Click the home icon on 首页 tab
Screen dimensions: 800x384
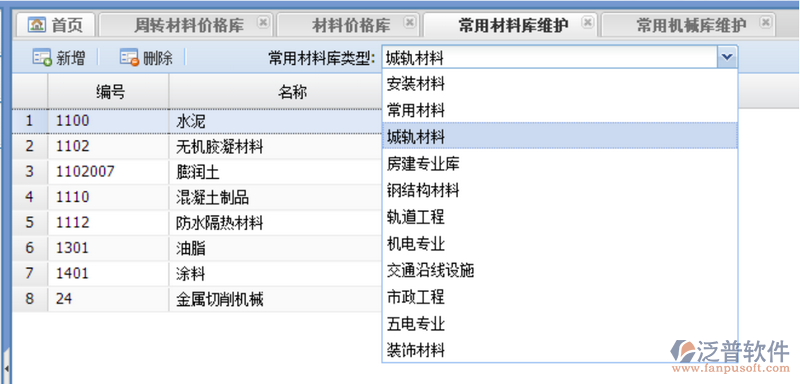coord(36,24)
